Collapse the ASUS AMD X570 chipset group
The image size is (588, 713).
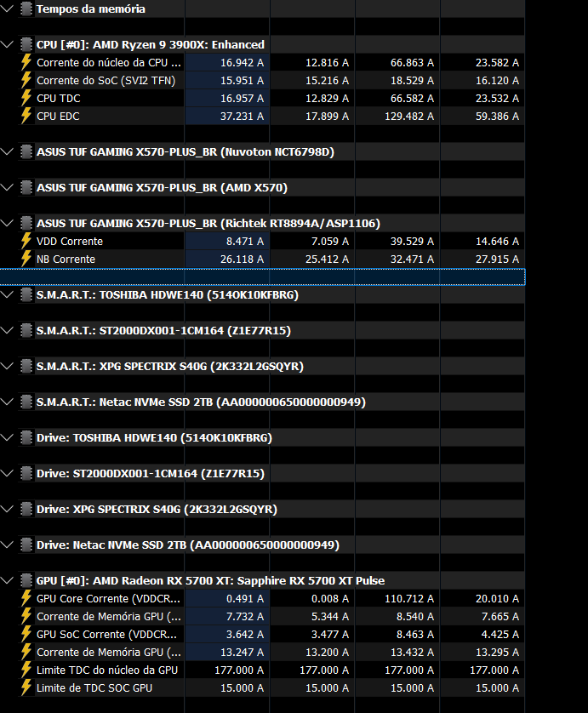(x=7, y=187)
